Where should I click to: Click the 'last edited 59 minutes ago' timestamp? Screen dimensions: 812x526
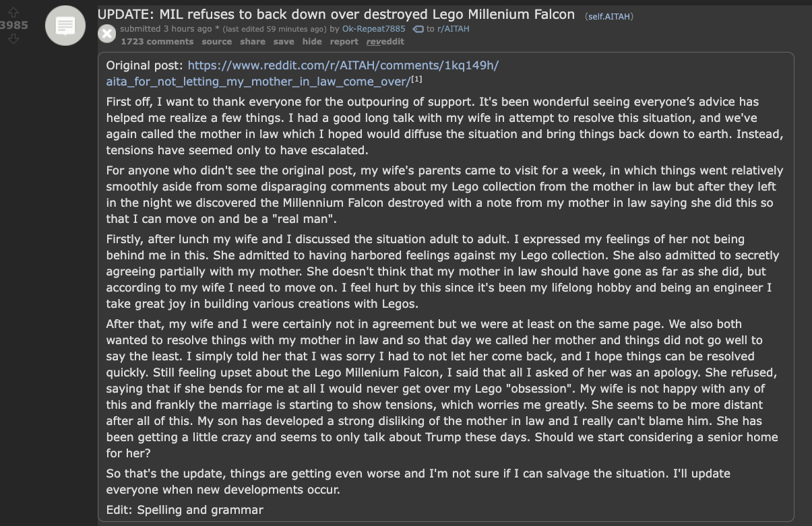click(270, 29)
